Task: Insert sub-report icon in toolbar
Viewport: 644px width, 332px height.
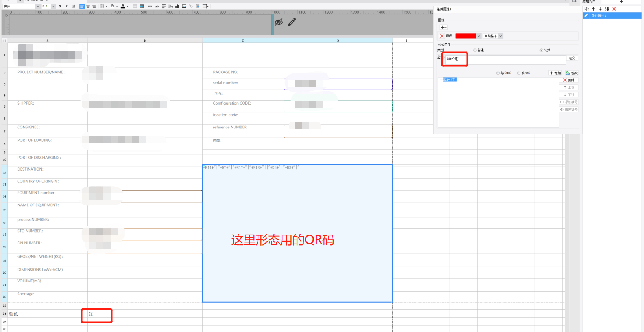Action: coord(197,6)
